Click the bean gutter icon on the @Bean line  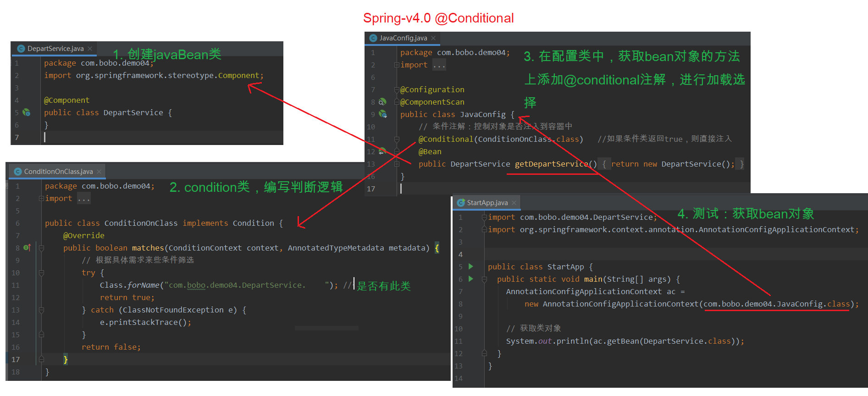point(382,151)
